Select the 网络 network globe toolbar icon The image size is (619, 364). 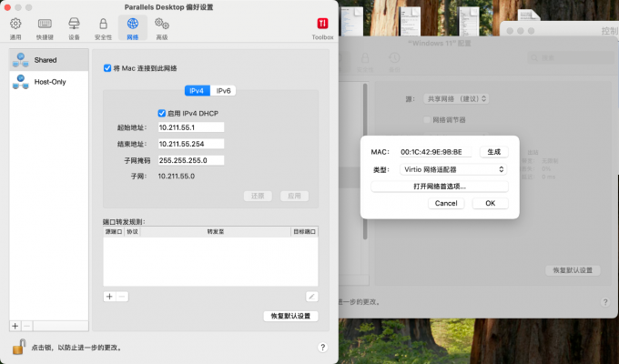point(133,28)
